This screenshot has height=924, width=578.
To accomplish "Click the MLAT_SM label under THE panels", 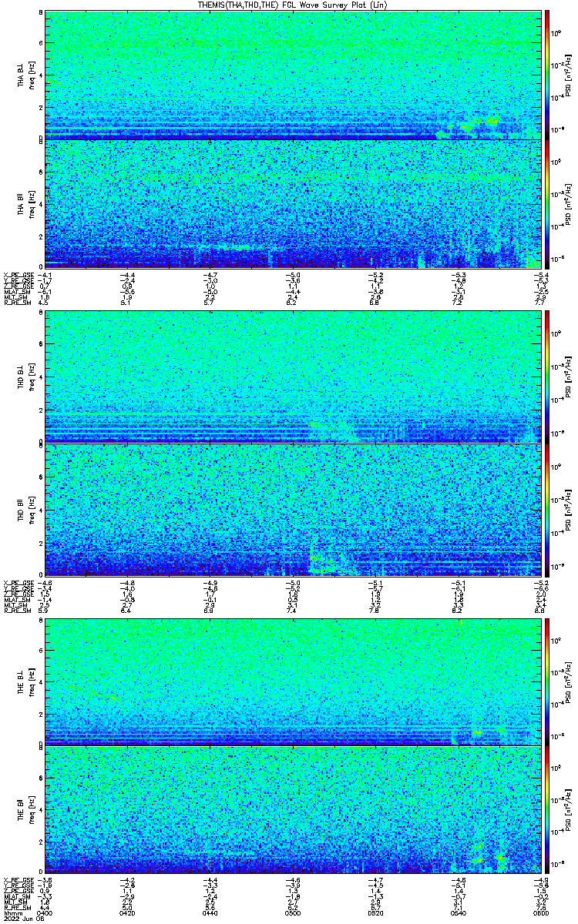I will pos(16,896).
